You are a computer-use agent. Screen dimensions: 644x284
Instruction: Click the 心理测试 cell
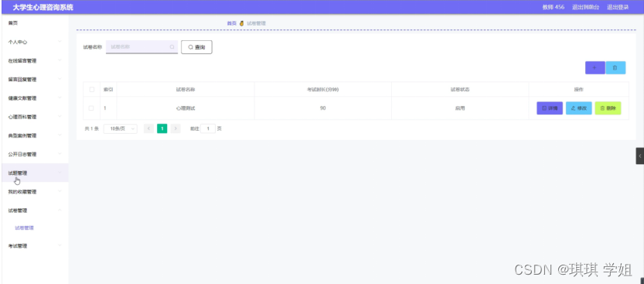tap(186, 108)
